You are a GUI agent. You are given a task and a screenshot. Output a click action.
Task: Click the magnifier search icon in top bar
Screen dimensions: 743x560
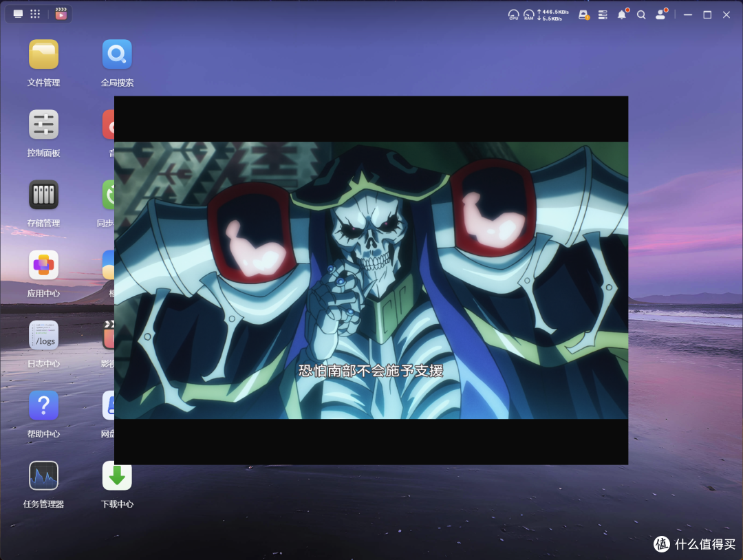coord(641,14)
